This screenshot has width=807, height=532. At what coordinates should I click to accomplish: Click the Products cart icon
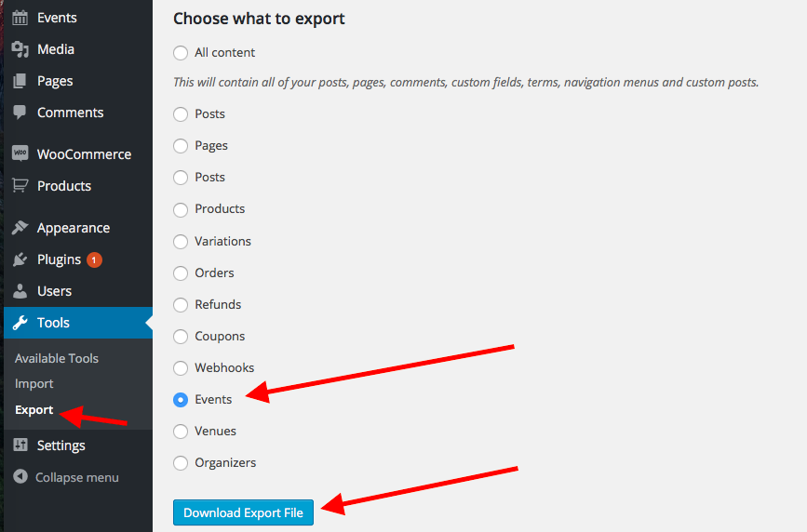click(x=20, y=186)
